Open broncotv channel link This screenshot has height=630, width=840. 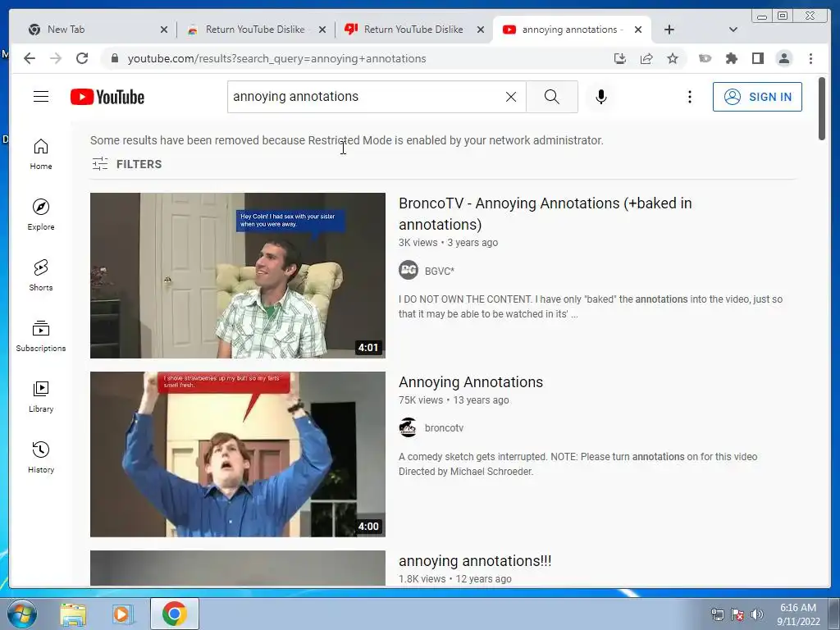pyautogui.click(x=444, y=428)
